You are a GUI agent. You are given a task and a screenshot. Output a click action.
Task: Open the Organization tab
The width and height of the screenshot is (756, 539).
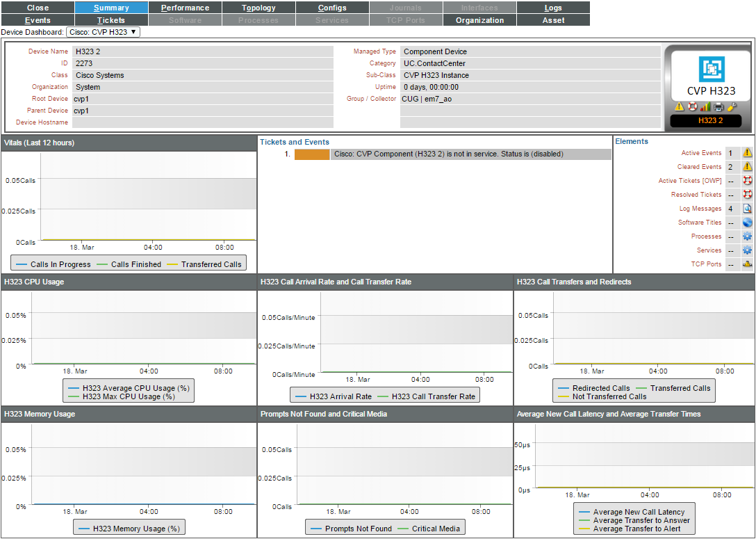[x=479, y=20]
